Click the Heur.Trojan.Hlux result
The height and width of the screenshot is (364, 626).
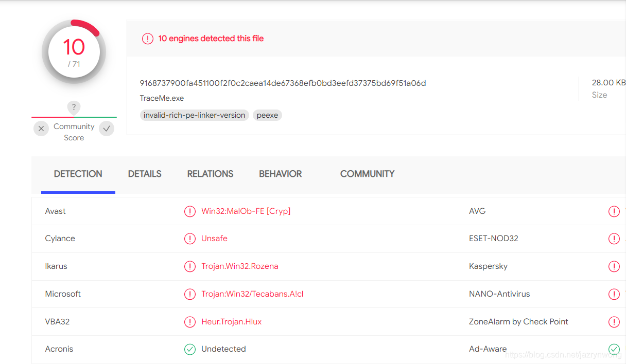click(x=232, y=322)
